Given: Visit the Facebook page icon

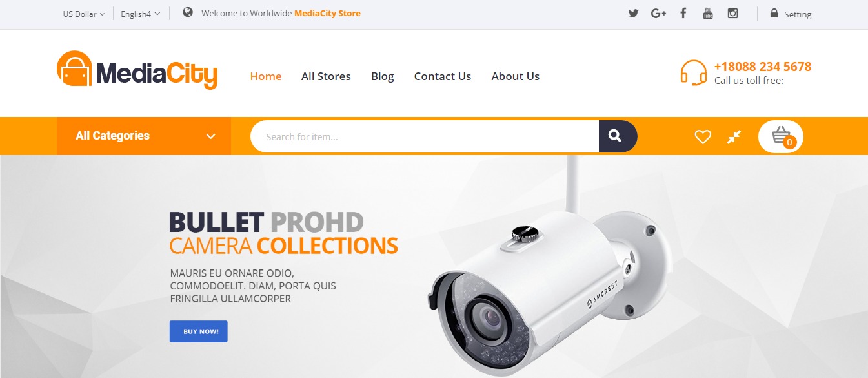Looking at the screenshot, I should coord(683,13).
